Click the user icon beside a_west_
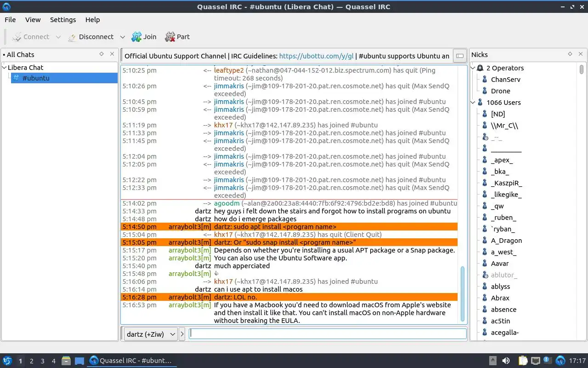This screenshot has height=368, width=588. coord(485,252)
